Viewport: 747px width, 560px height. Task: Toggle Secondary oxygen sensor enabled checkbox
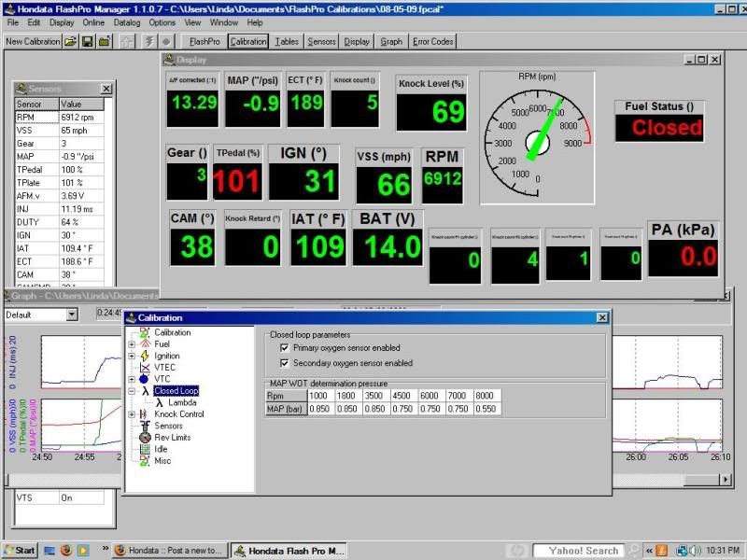pyautogui.click(x=285, y=363)
